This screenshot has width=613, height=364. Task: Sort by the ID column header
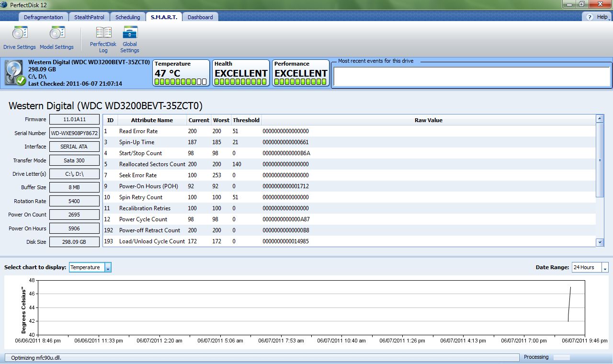(x=110, y=120)
